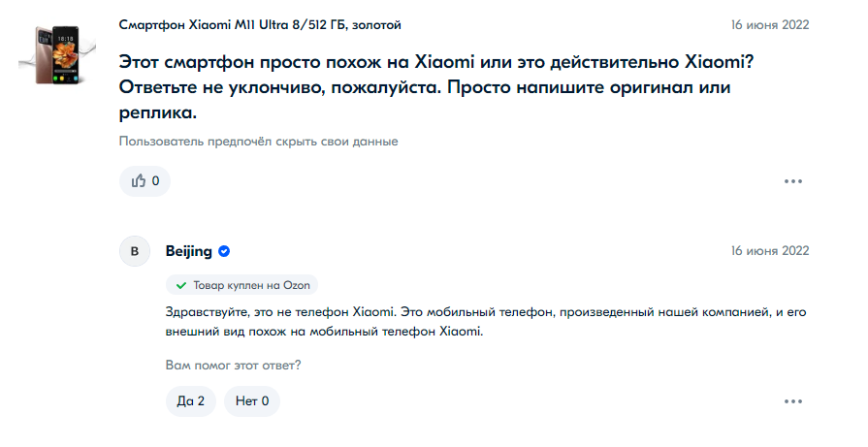Click the 'Товар куплен на Ozon' label text
Screen dimensions: 868x447
pyautogui.click(x=250, y=285)
